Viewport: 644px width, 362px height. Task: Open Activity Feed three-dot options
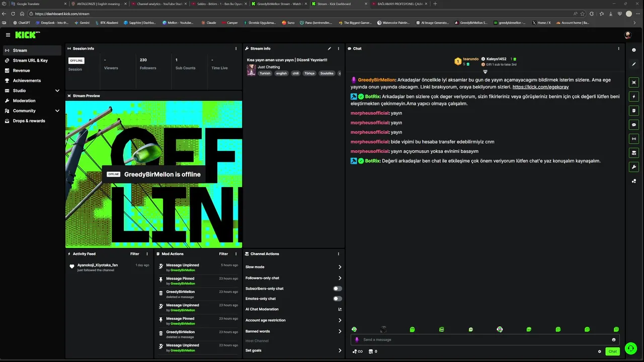click(x=147, y=254)
